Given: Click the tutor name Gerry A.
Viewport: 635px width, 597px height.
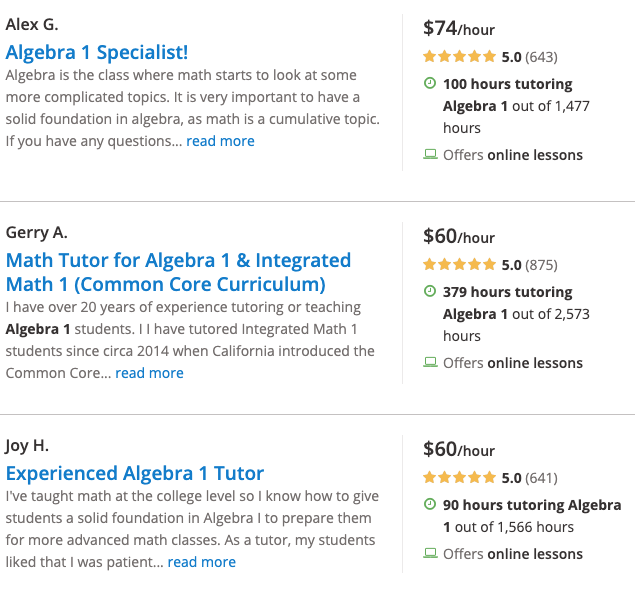Looking at the screenshot, I should [x=36, y=232].
